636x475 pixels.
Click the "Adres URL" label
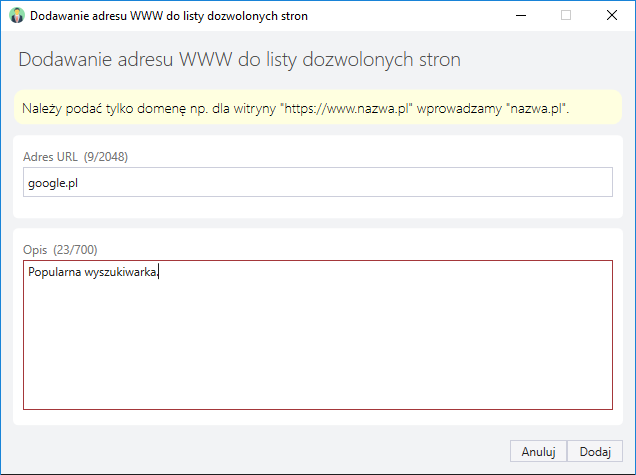(x=50, y=157)
